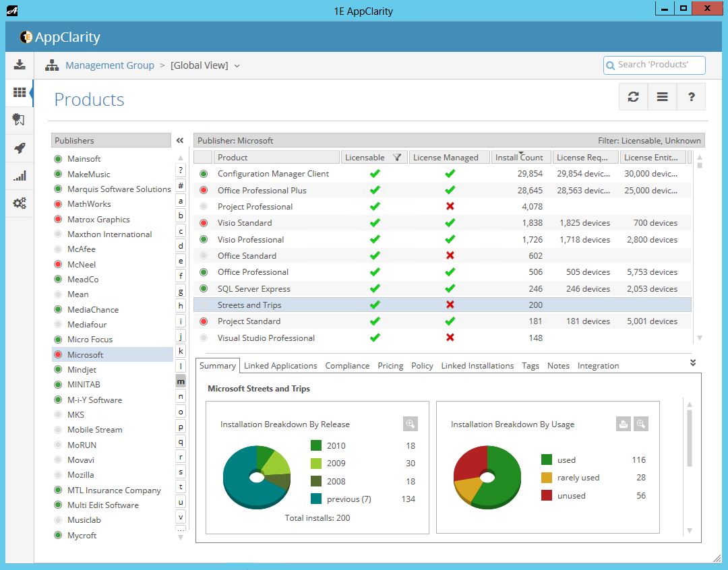This screenshot has height=570, width=728.
Task: Click the green 'used' legend swatch
Action: [547, 460]
